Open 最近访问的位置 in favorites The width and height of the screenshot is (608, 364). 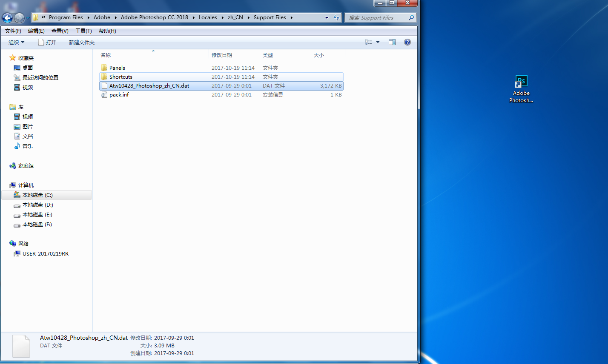tap(40, 77)
